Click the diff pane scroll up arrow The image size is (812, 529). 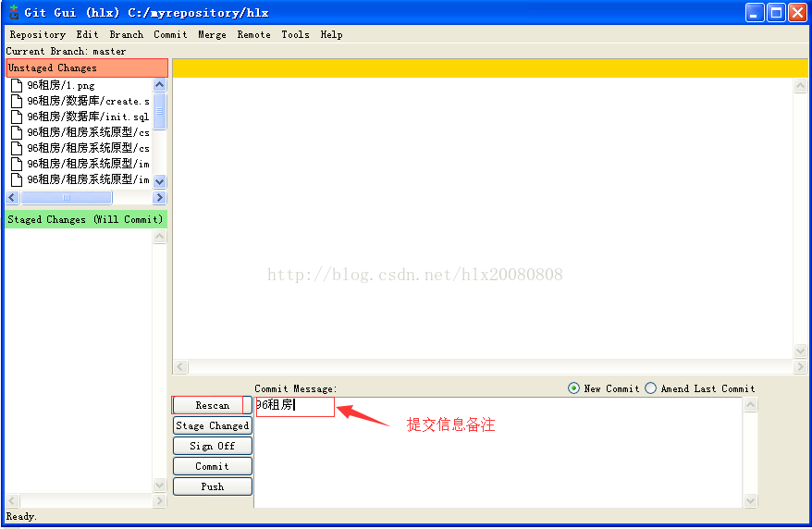pos(800,85)
